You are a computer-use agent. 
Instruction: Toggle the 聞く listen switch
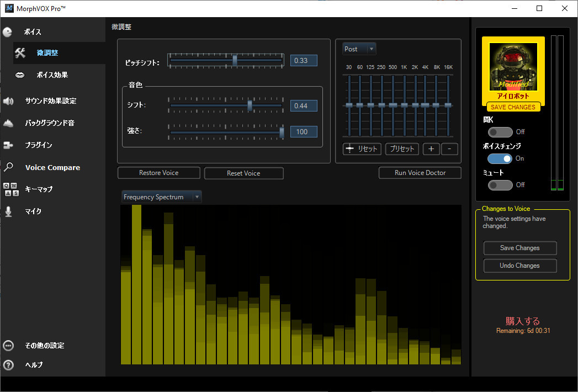tap(500, 132)
